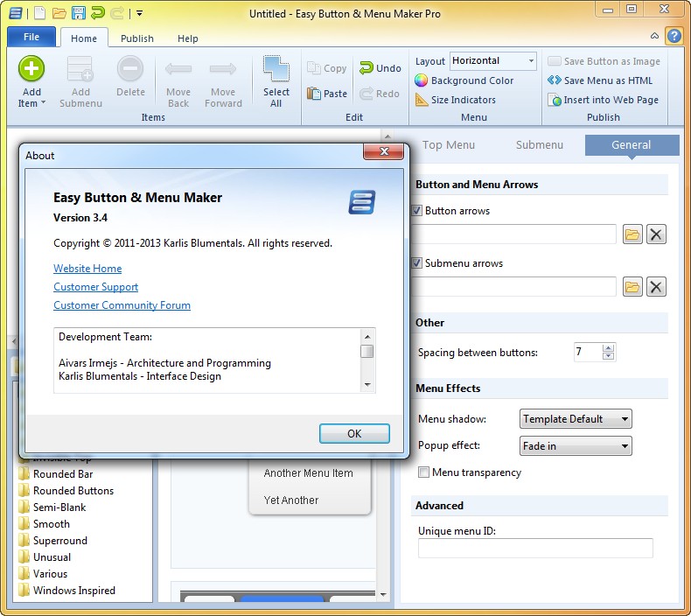Open the Website Home link
The image size is (691, 616).
(x=87, y=269)
